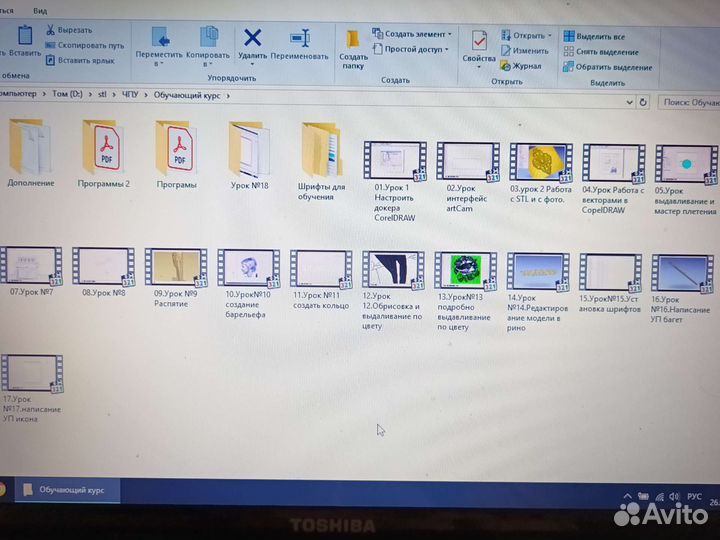The height and width of the screenshot is (540, 720).
Task: Click Обратить выделение in the ribbon
Action: click(607, 66)
